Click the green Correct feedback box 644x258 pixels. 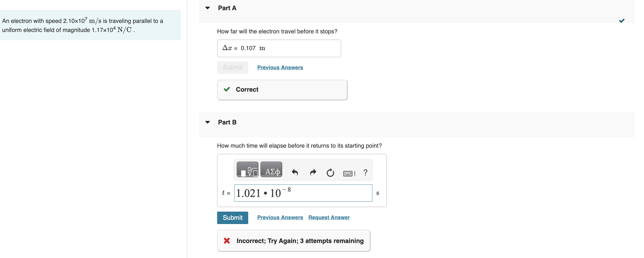[x=282, y=90]
